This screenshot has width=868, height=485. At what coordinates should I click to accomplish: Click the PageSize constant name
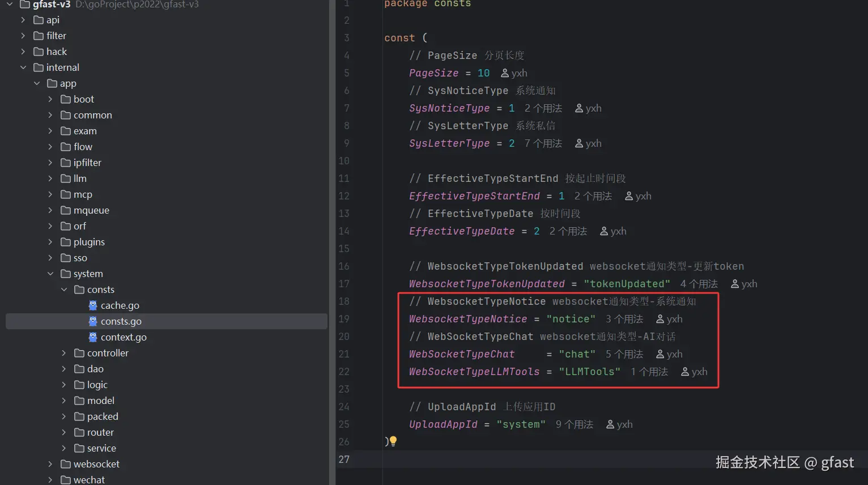(x=433, y=73)
